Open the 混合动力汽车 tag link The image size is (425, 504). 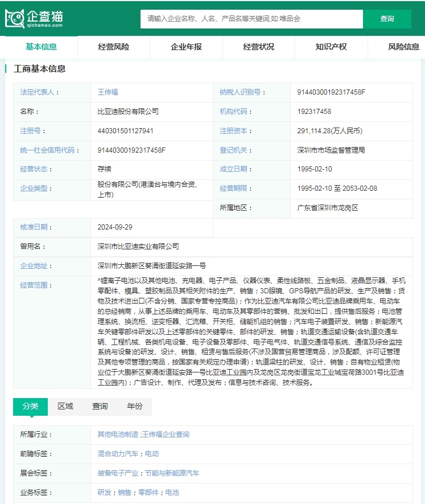pyautogui.click(x=118, y=454)
